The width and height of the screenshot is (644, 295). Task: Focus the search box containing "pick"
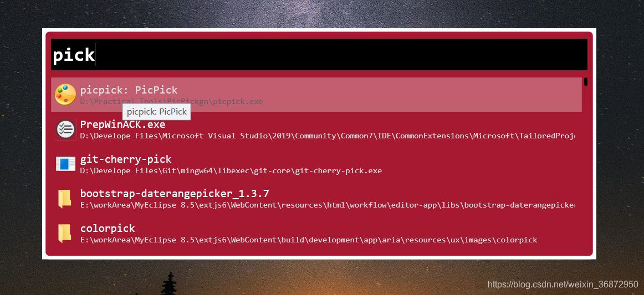319,55
